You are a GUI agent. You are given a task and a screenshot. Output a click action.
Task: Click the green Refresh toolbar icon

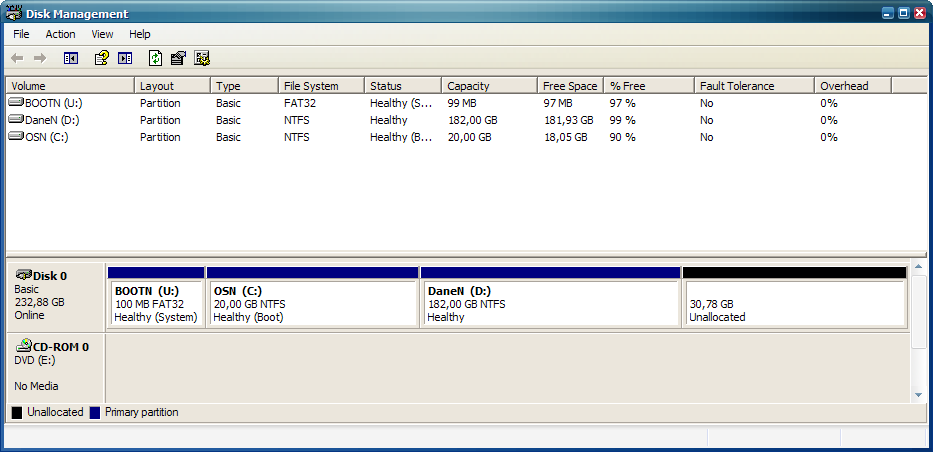(x=155, y=58)
